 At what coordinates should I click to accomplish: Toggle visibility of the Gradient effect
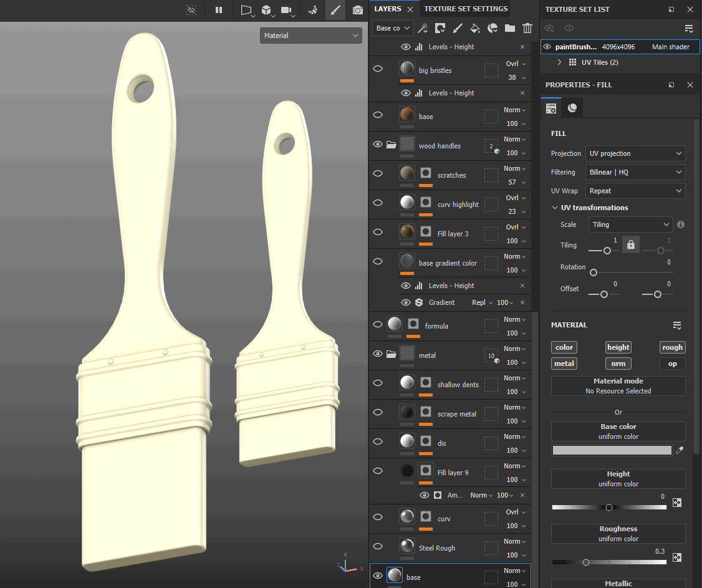[x=406, y=302]
